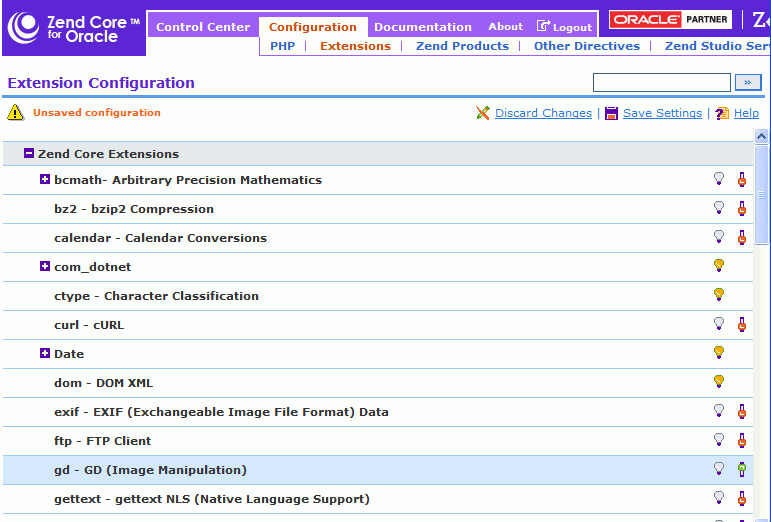
Task: Click the dom lit bulb icon
Action: 719,381
